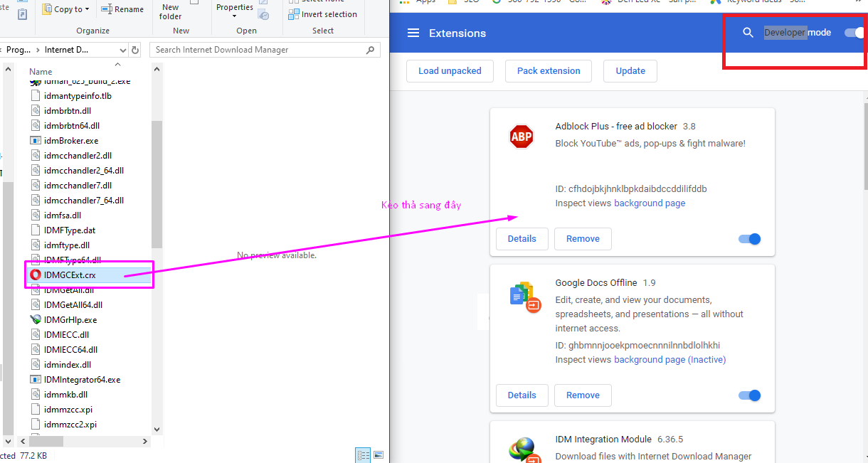Select idmmzcc.xpi file

(x=68, y=410)
